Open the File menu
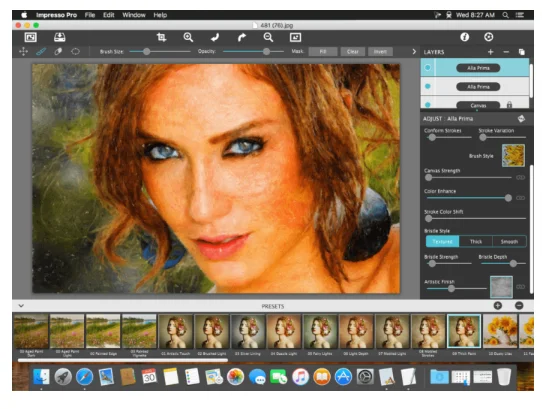The width and height of the screenshot is (542, 409). (90, 15)
